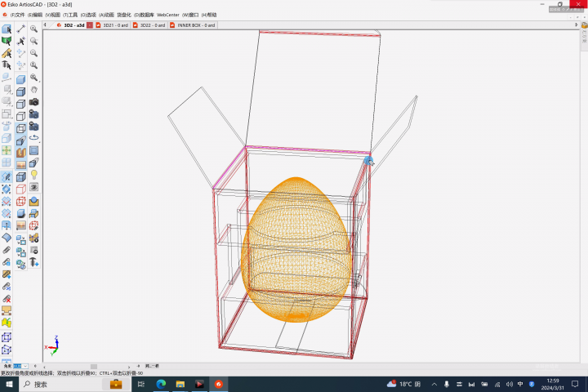Select the light bulb lighting icon
Viewport: 588px width, 392px height.
pyautogui.click(x=34, y=174)
